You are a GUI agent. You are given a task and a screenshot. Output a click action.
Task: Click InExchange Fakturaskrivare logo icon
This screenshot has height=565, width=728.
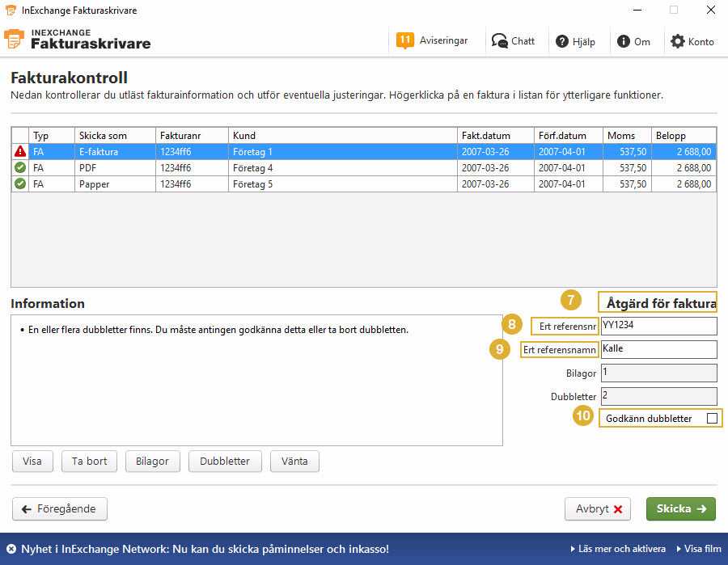pos(14,39)
